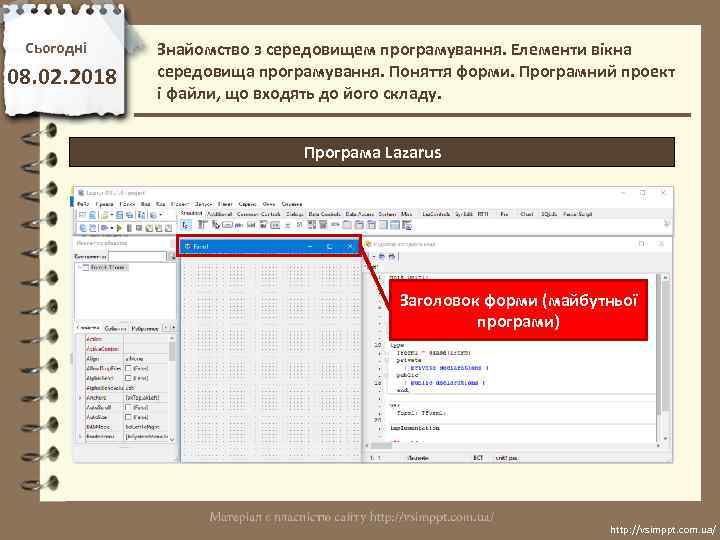Pick TRadioGroup component from palette
720x540 pixels.
coord(359,225)
